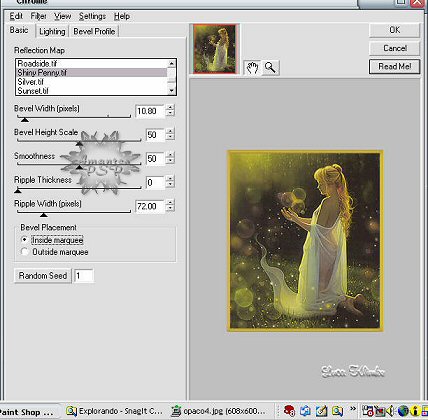428x420 pixels.
Task: Decrease Ripple Thickness with down spinner
Action: coord(170,185)
